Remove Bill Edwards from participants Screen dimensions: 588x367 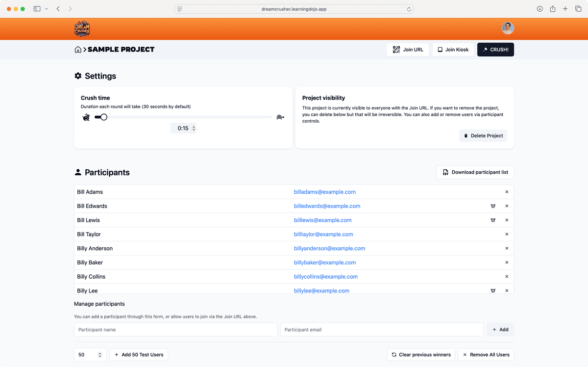(507, 206)
